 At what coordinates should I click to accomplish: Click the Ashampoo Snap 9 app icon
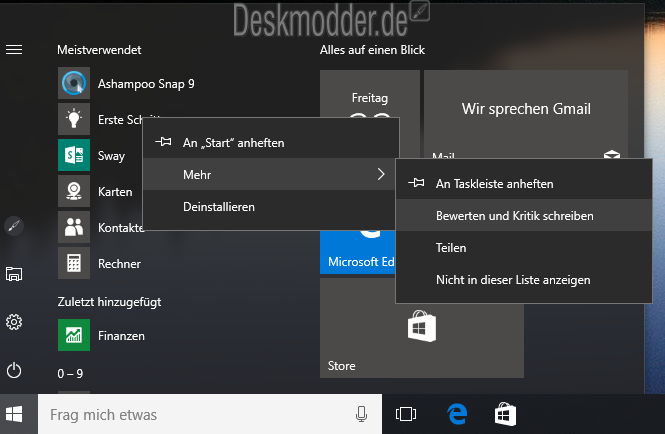(74, 83)
